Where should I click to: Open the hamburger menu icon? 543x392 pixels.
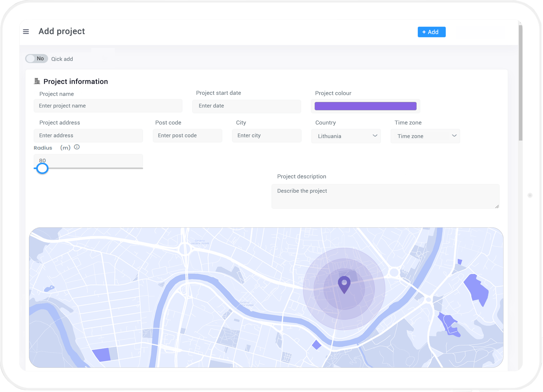point(26,32)
